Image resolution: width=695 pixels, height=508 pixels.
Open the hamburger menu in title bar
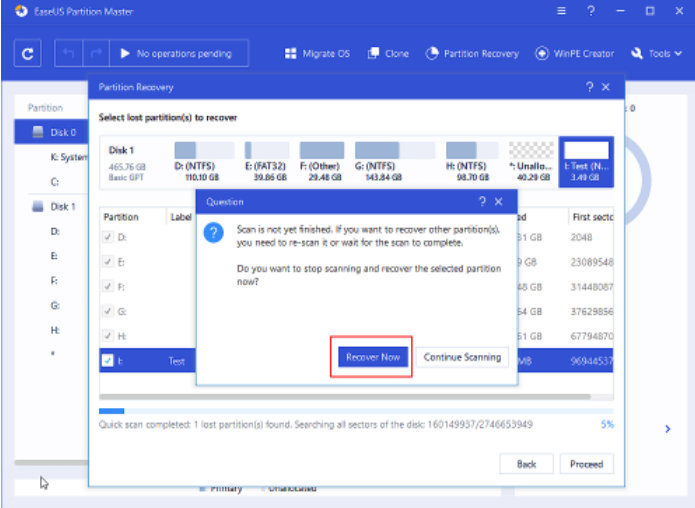(561, 11)
